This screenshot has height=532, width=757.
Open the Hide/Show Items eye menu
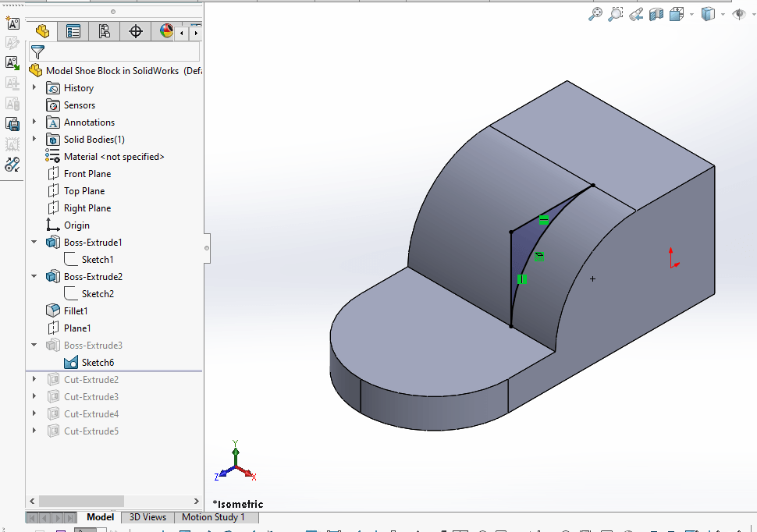739,14
